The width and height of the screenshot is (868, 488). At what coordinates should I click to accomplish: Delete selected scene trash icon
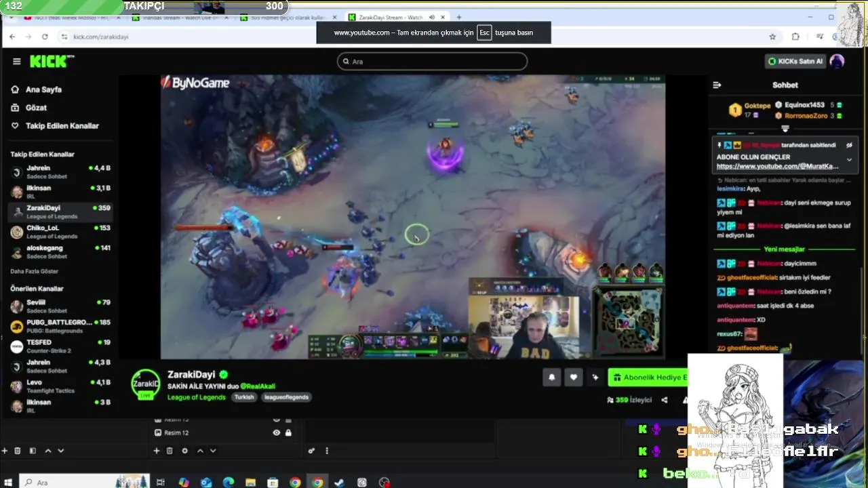pyautogui.click(x=18, y=451)
